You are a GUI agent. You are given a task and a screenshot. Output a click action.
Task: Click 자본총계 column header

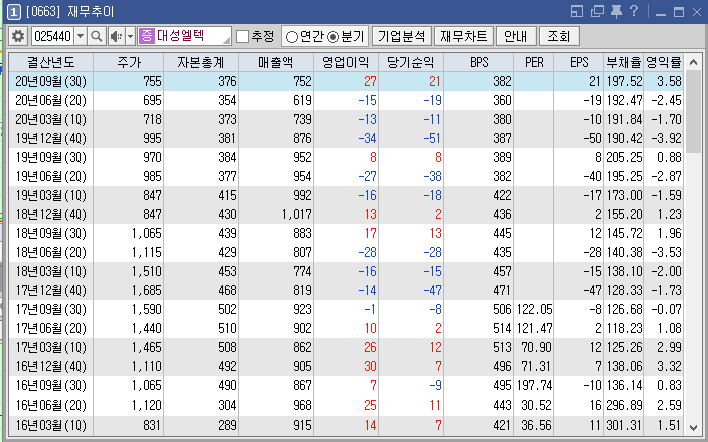click(x=201, y=62)
